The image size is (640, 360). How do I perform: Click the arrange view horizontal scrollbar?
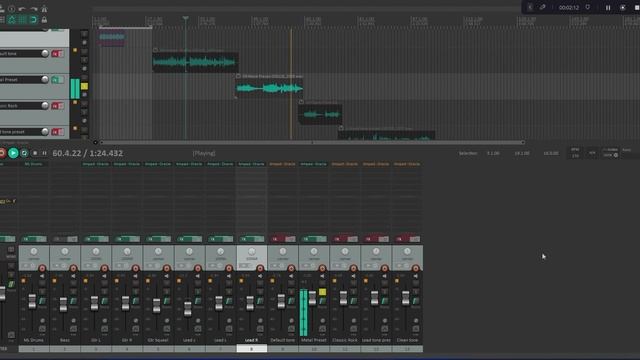point(312,142)
